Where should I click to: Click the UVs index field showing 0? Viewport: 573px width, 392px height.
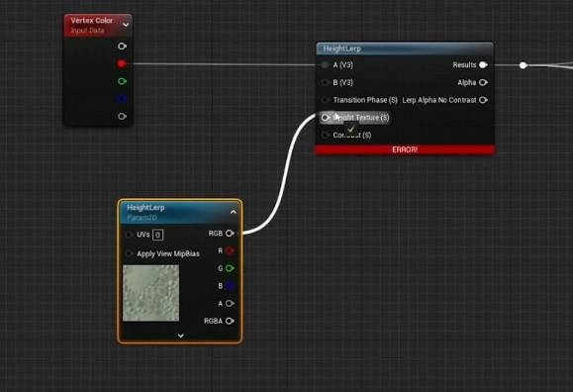pyautogui.click(x=158, y=236)
